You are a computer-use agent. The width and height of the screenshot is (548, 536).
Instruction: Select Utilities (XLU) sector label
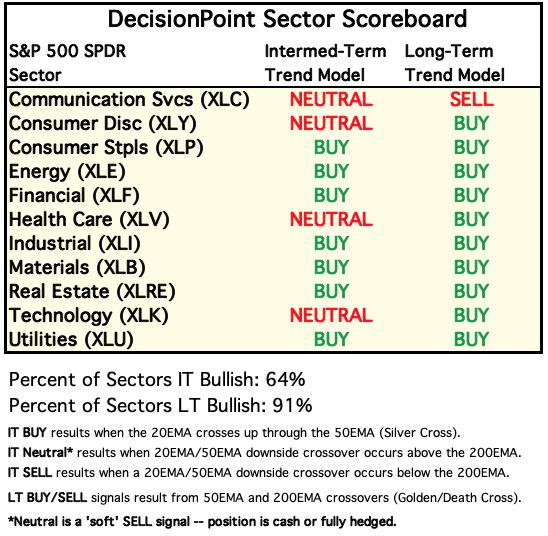click(x=71, y=340)
